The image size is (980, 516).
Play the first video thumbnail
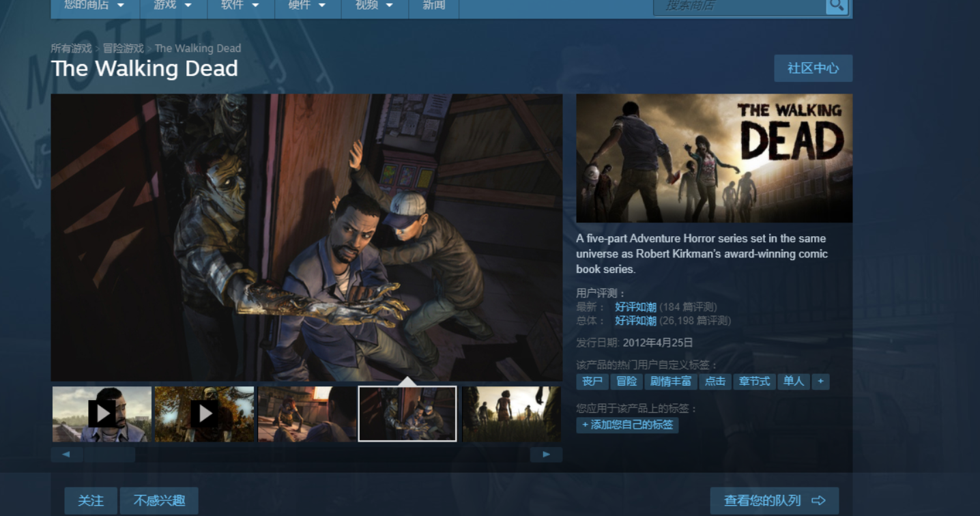[x=102, y=414]
